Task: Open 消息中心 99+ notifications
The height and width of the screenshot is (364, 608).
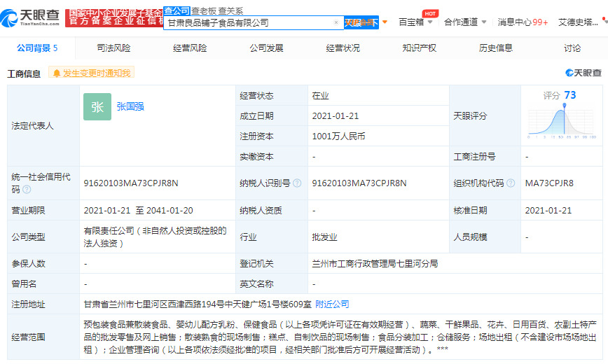Action: (523, 22)
